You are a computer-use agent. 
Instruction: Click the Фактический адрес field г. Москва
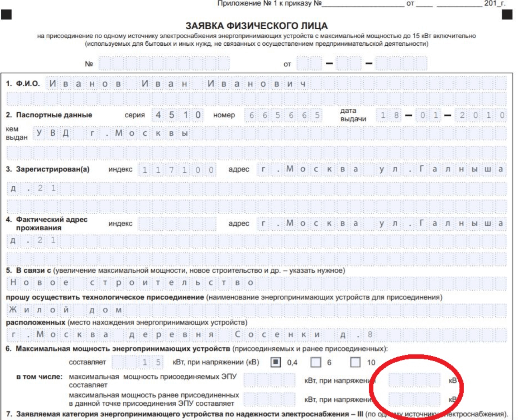click(x=382, y=223)
